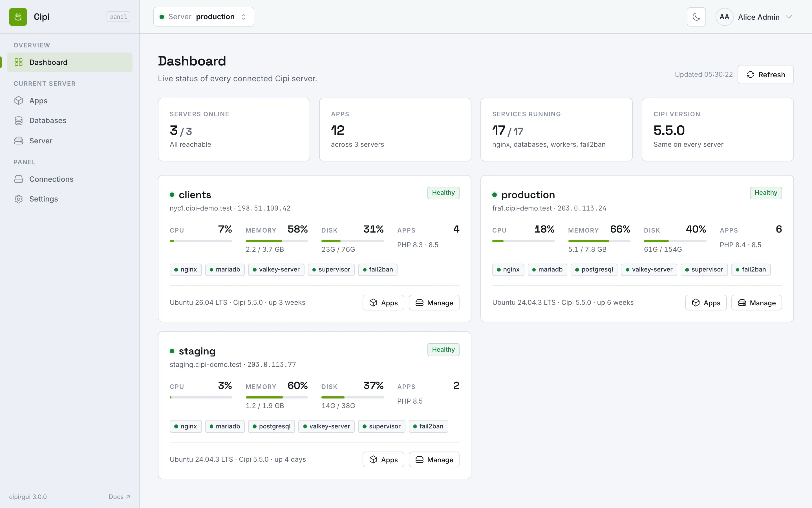Click the Dashboard grid icon
The height and width of the screenshot is (508, 812).
(18, 62)
